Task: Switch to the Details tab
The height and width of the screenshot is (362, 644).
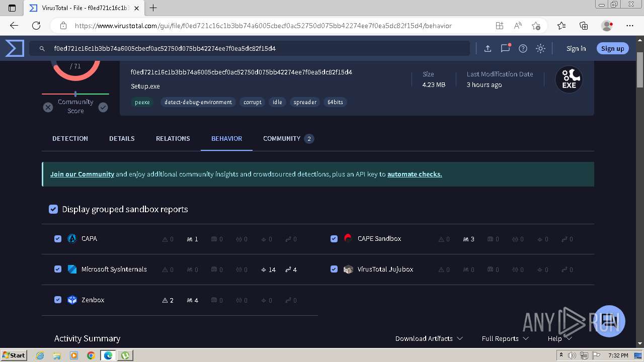Action: (x=122, y=138)
